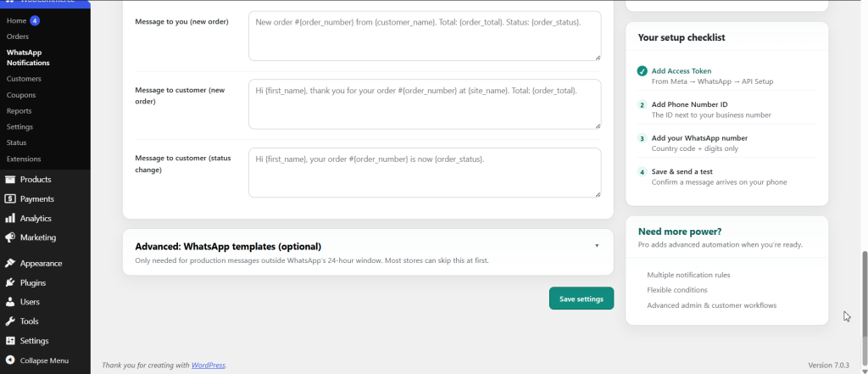Expand Advanced WhatsApp templates with the arrow
The height and width of the screenshot is (374, 868).
pyautogui.click(x=597, y=245)
